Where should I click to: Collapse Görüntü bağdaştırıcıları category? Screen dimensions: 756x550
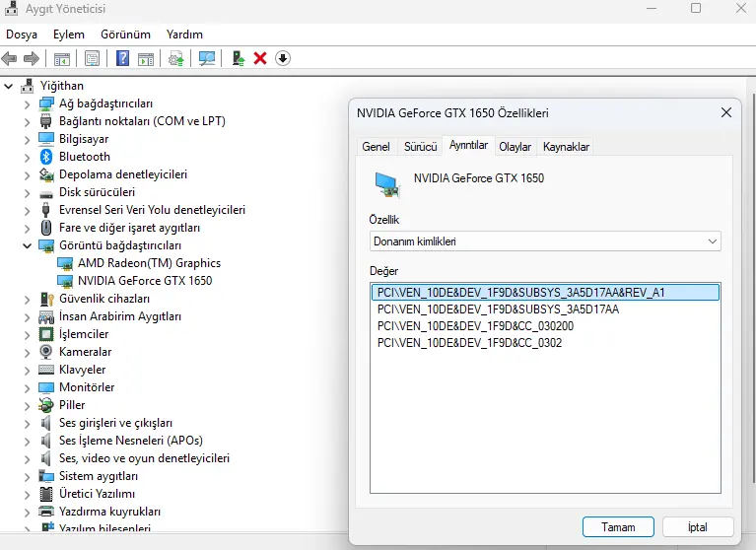(28, 245)
